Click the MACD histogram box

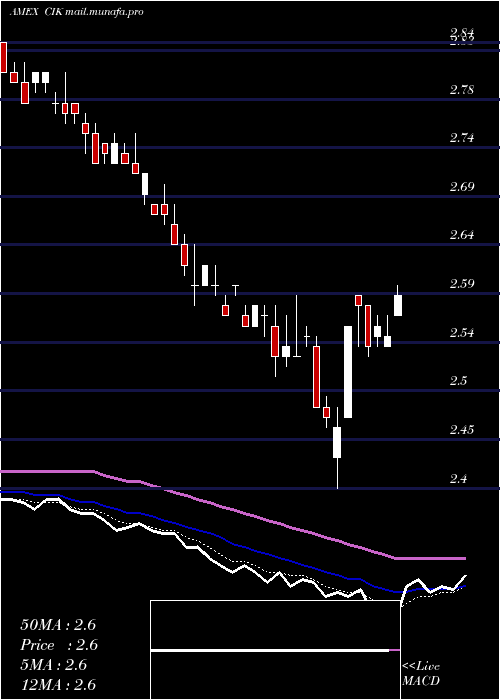[x=275, y=650]
